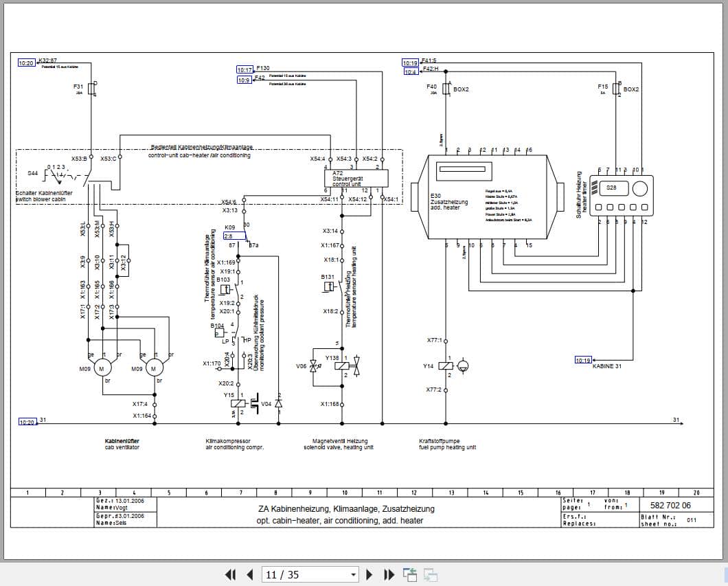Image resolution: width=728 pixels, height=586 pixels.
Task: Follow the 10:20 link beside K32:87
Action: click(x=27, y=63)
